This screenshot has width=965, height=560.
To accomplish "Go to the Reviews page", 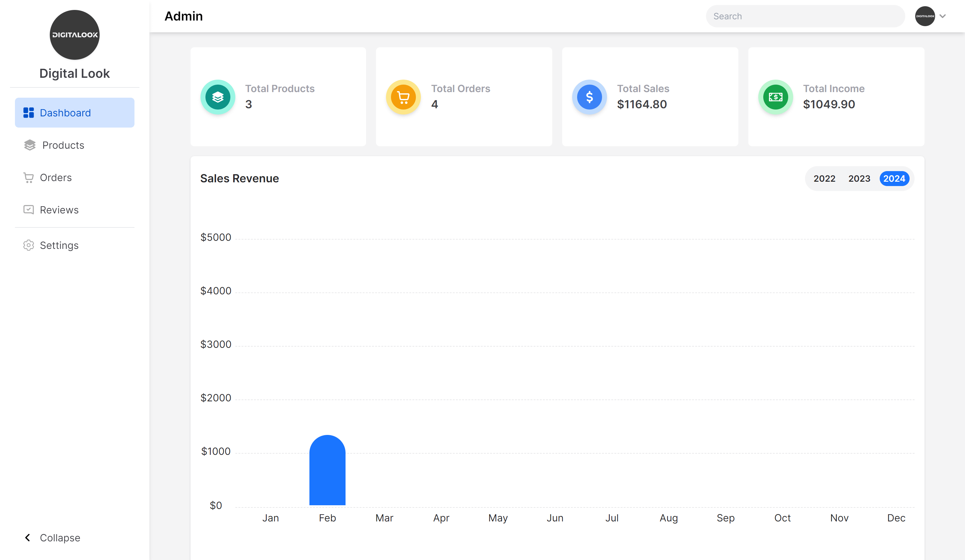I will (x=59, y=210).
